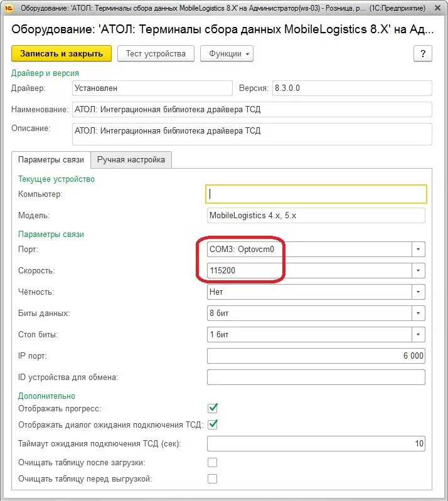Click 'Записать и закрыть' button
This screenshot has height=501, width=448.
61,53
